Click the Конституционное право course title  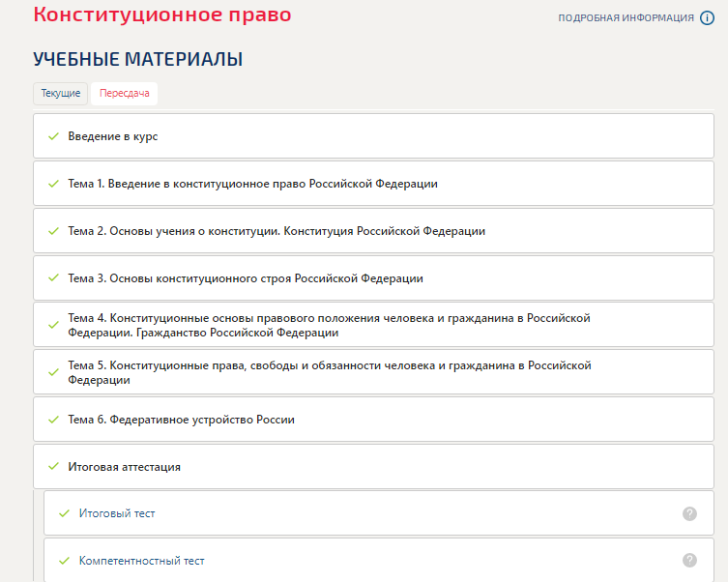(162, 15)
